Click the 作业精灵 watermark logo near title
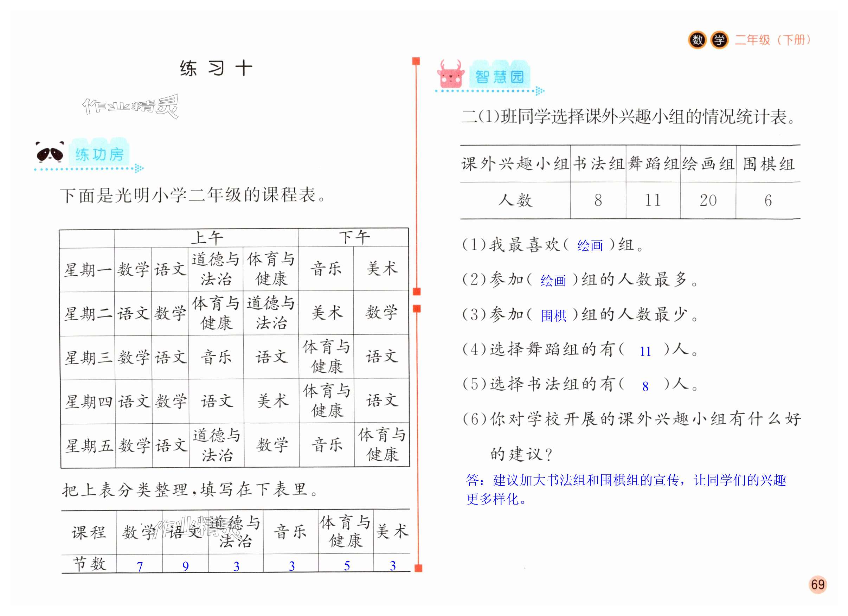 pos(130,107)
